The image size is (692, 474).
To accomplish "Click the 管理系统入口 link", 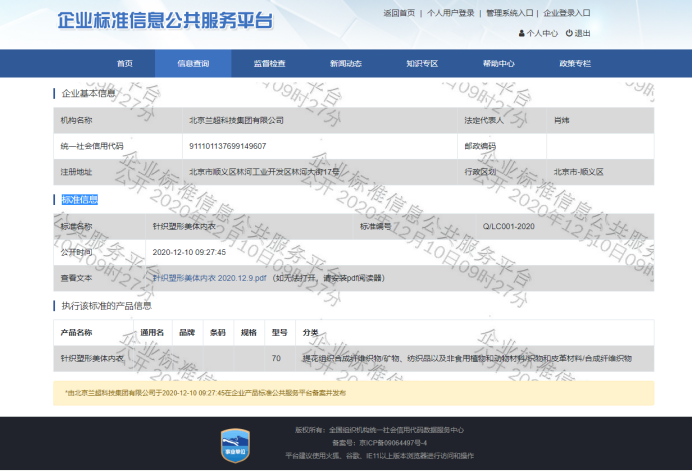I will [510, 13].
